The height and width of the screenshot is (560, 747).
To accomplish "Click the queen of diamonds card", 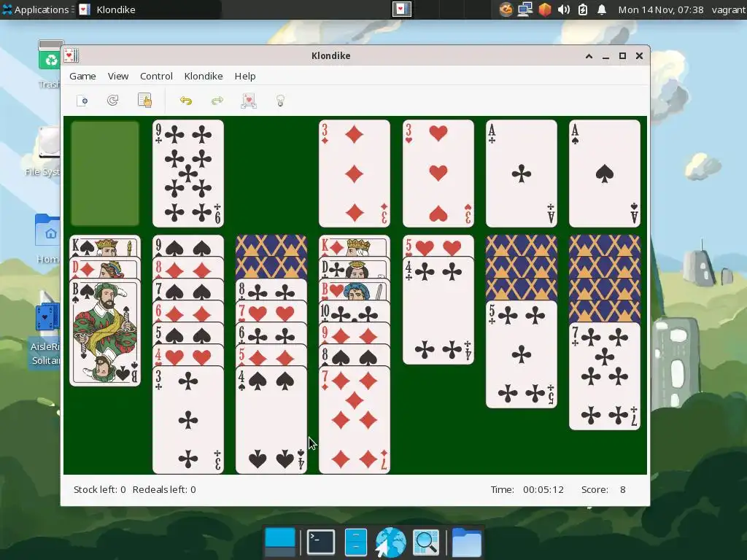I will (x=105, y=268).
